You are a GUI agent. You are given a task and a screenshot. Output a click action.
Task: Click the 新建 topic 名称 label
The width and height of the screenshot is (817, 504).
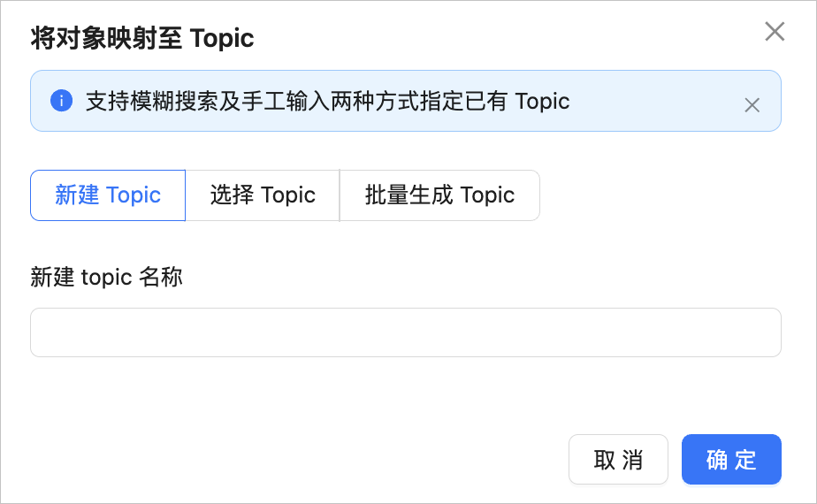coord(106,277)
